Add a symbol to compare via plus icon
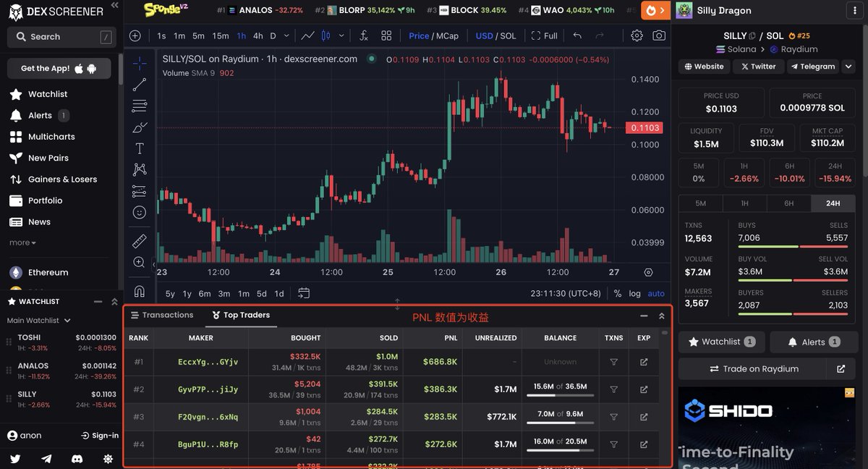868x469 pixels. click(x=135, y=35)
